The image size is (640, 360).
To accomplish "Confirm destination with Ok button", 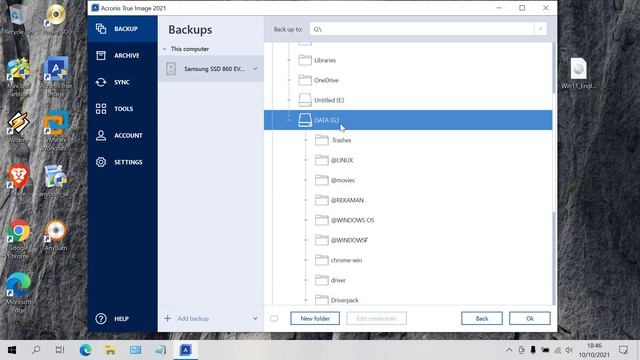I will pyautogui.click(x=530, y=318).
